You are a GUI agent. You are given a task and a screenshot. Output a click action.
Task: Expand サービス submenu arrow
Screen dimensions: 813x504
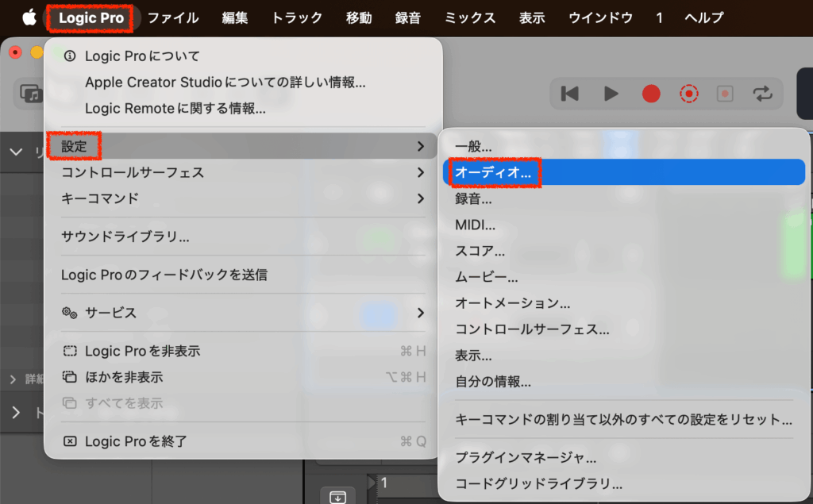421,313
